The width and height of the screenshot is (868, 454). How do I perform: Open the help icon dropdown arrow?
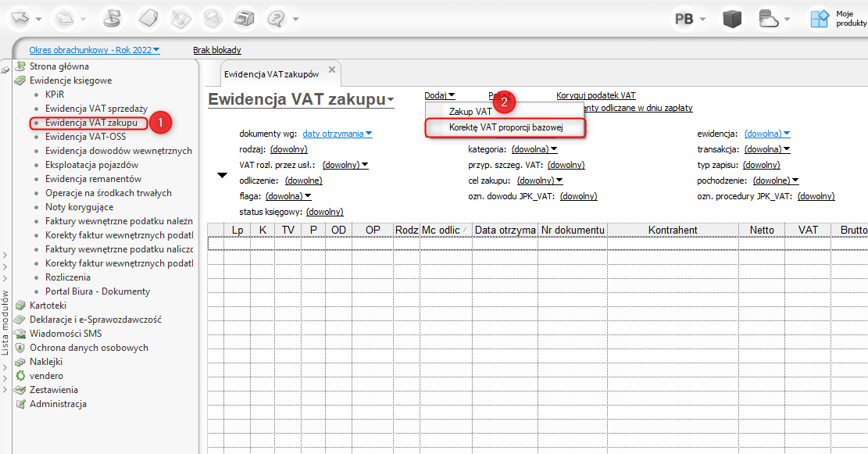[295, 19]
